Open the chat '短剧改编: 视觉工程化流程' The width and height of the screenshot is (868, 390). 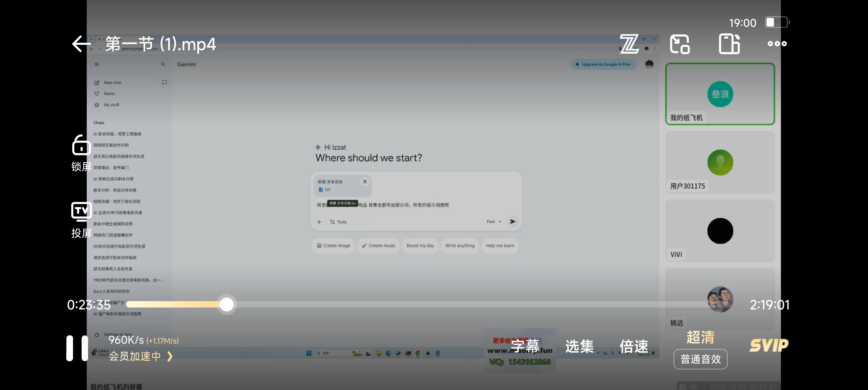[117, 201]
